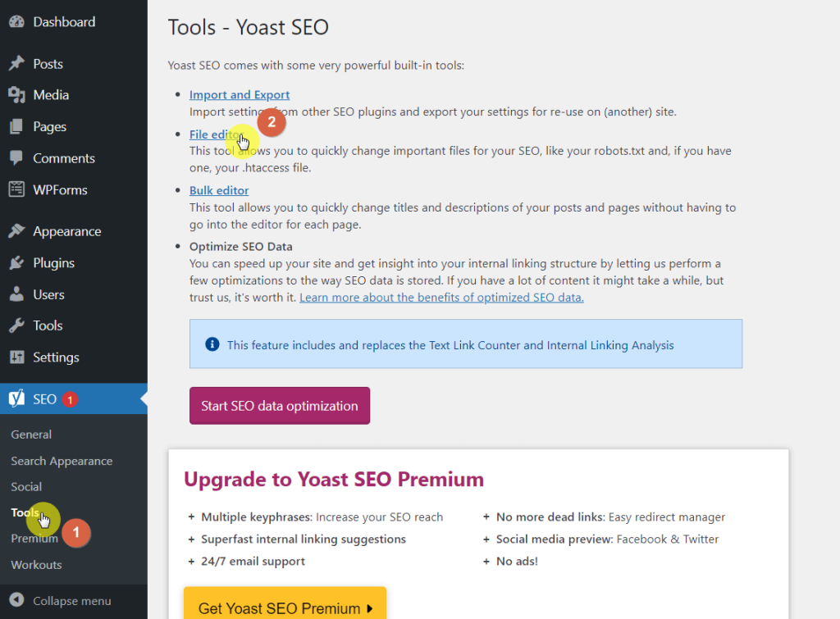This screenshot has width=840, height=619.
Task: Click the Appearance paintbrush icon
Action: [x=16, y=231]
